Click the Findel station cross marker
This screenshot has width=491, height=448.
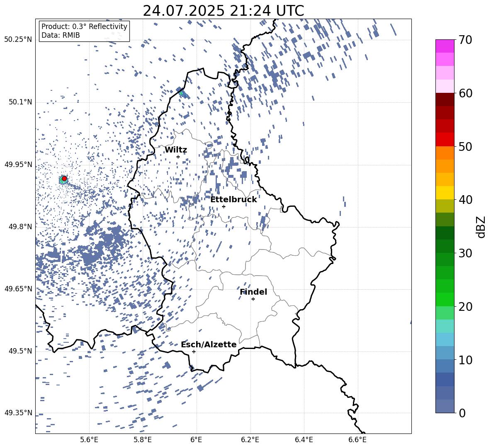[x=253, y=299]
